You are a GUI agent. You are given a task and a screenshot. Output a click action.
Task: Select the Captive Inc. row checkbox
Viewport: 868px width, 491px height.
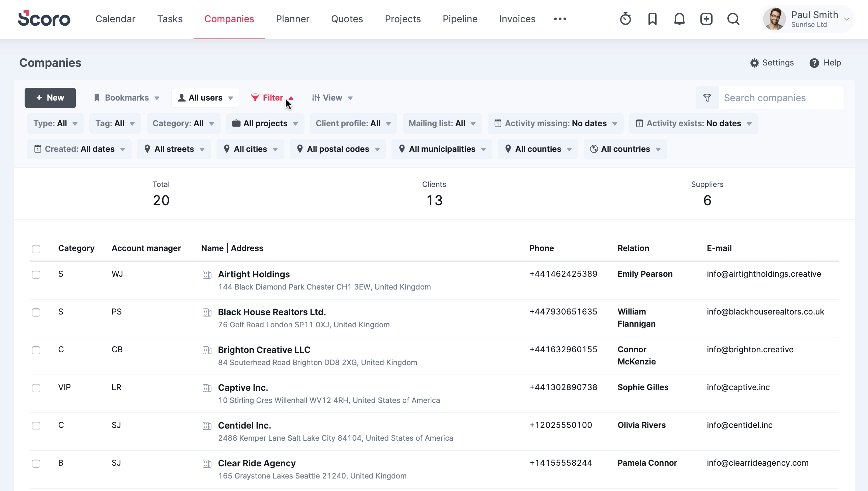coord(36,388)
